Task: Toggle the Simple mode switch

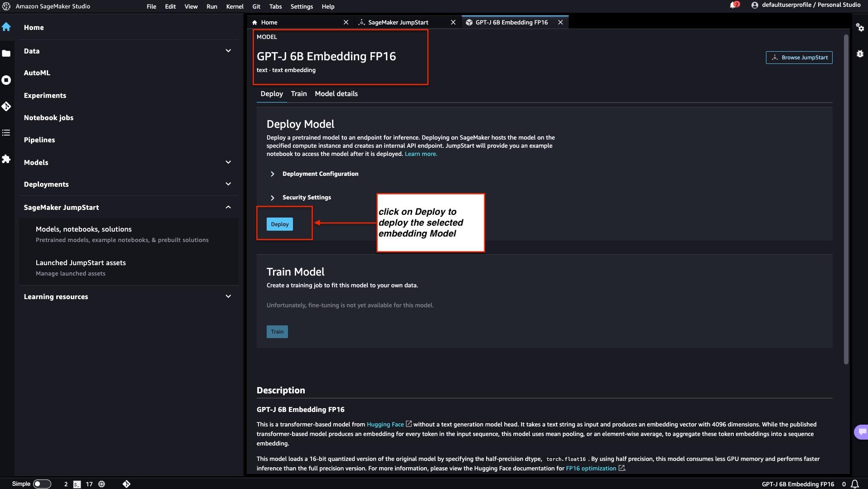Action: click(x=42, y=484)
